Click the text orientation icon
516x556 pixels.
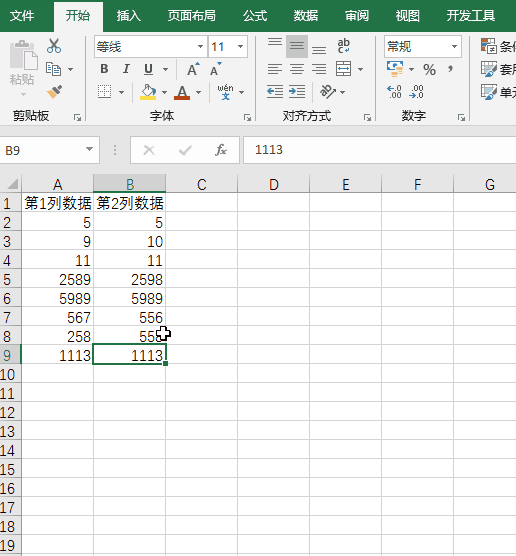(x=328, y=91)
